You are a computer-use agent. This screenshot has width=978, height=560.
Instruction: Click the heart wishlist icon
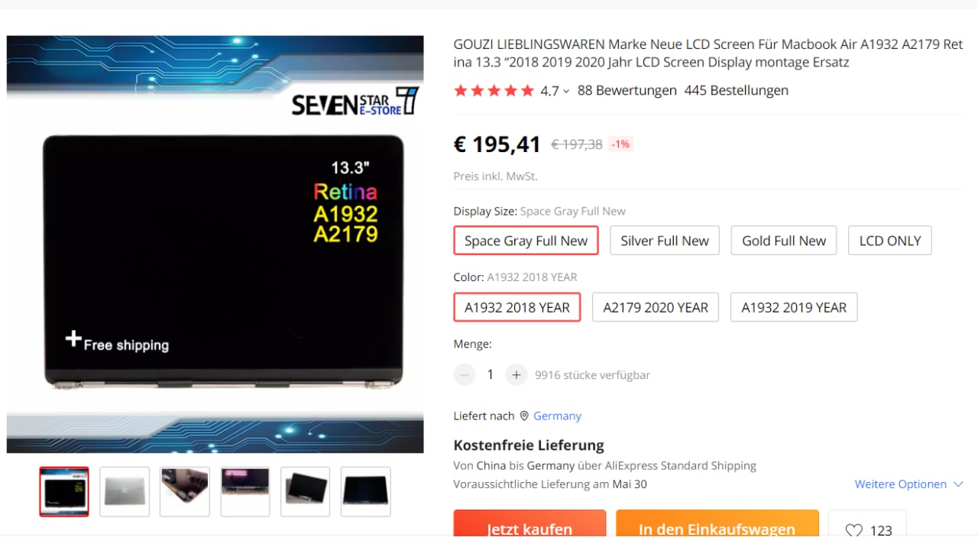click(x=853, y=530)
